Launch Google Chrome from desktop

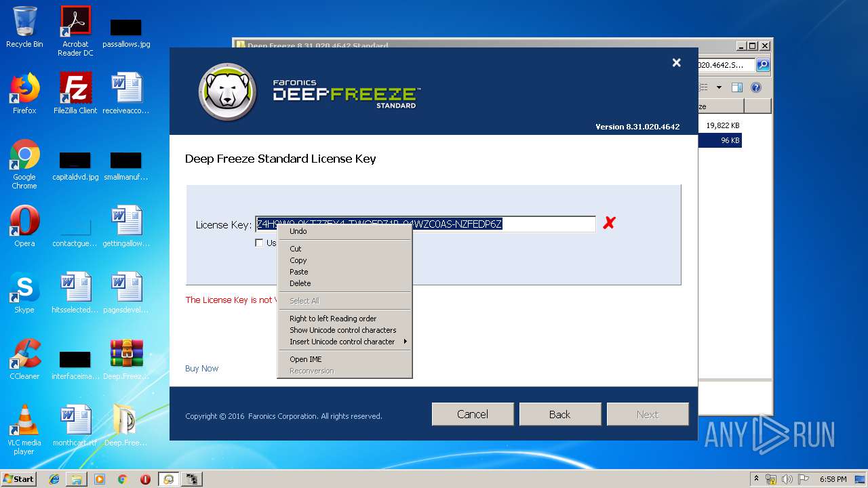pyautogui.click(x=24, y=164)
